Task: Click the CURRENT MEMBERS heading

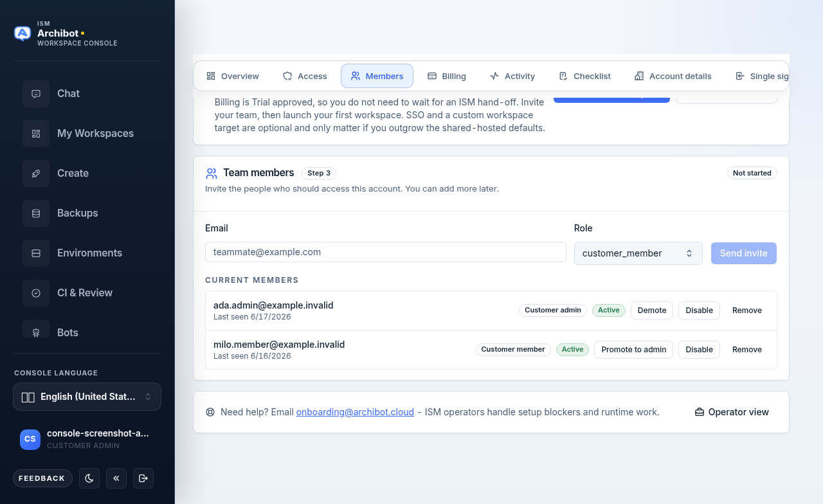Action: tap(252, 280)
